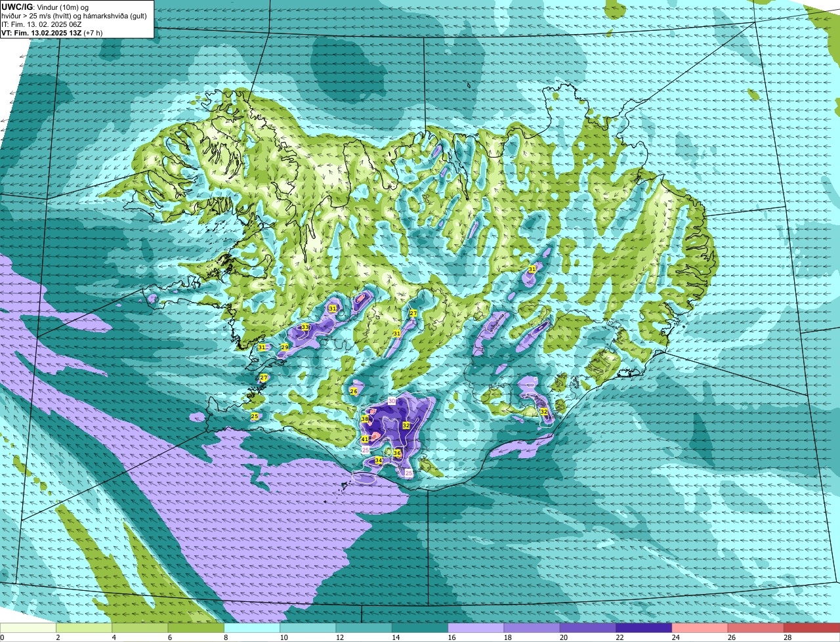This screenshot has height=642, width=840.
Task: Click the yellow 31 label beside the 29 label
Action: pos(262,347)
